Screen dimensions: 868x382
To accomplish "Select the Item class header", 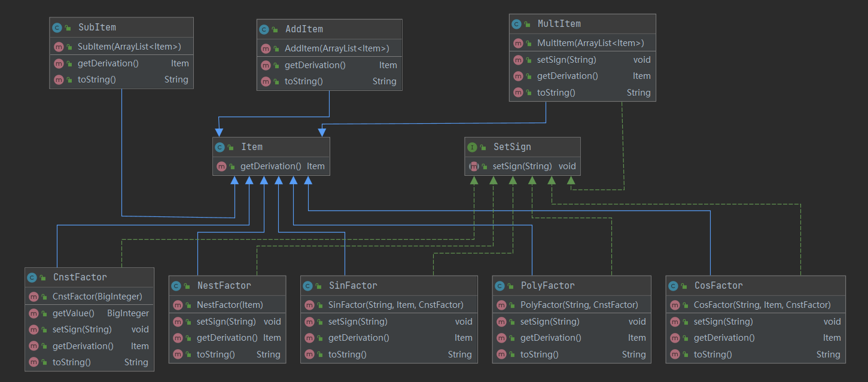I will tap(252, 147).
